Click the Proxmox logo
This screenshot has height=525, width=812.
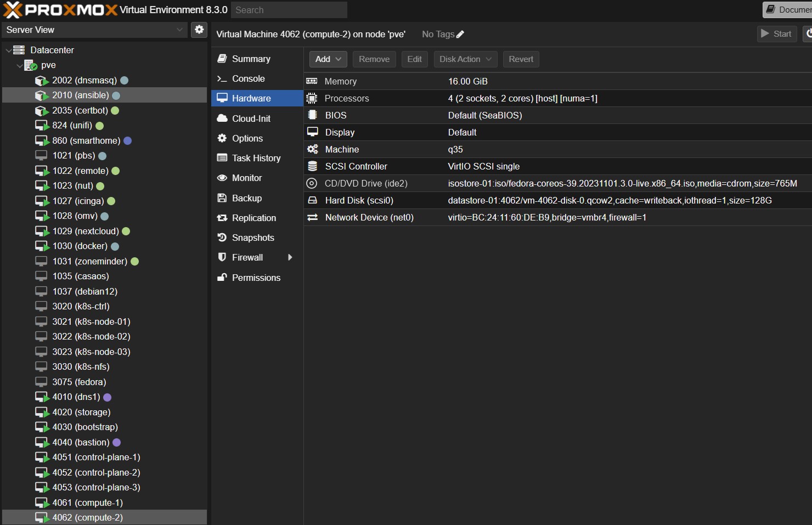point(60,10)
